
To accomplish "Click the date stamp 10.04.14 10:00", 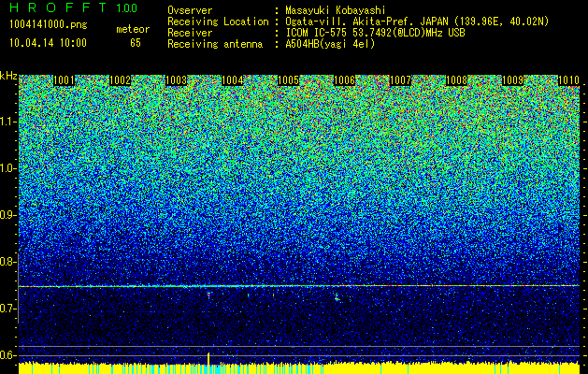I will (48, 43).
